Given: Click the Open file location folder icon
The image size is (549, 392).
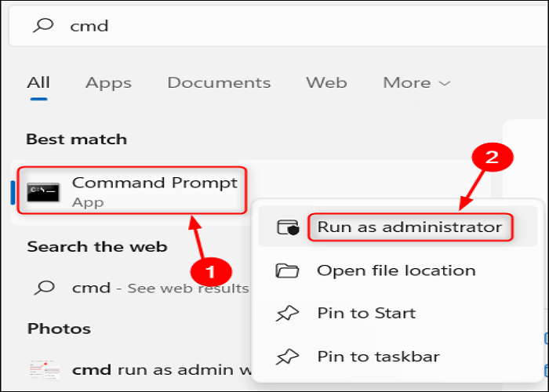Looking at the screenshot, I should [x=287, y=271].
